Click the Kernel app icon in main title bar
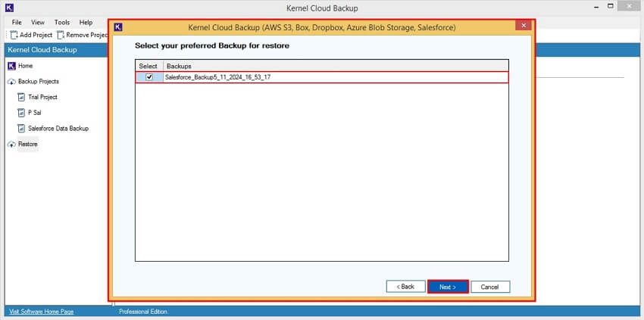 coord(8,8)
